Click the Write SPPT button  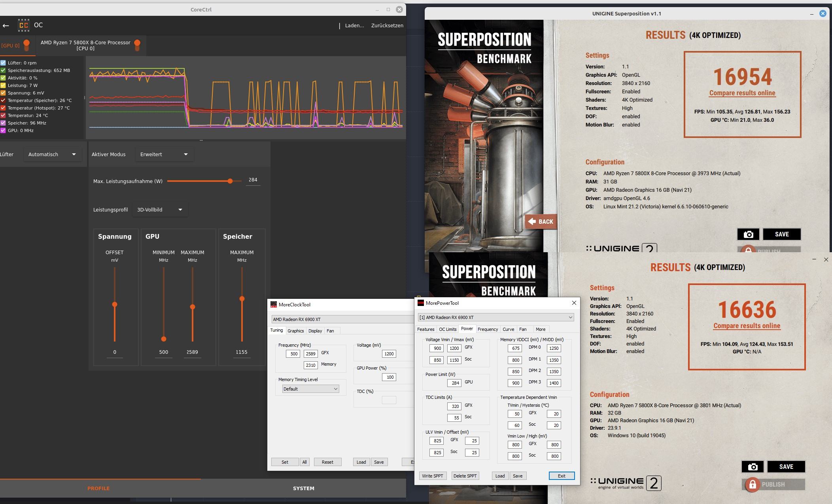[432, 476]
